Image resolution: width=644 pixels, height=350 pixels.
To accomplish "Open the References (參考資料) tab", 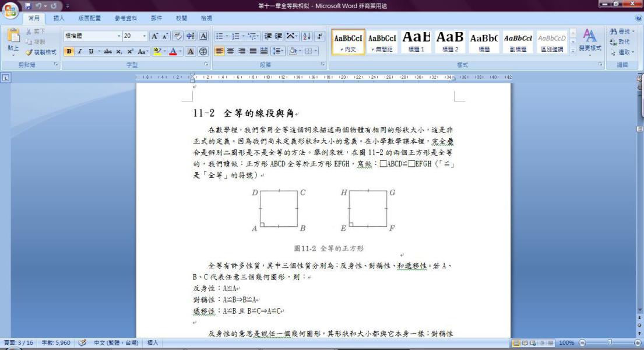I will [126, 18].
